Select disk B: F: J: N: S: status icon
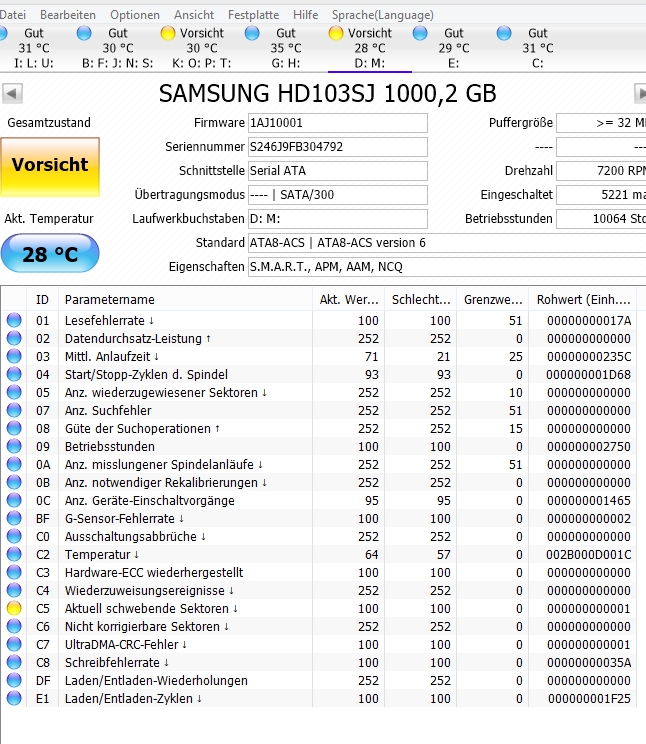Image resolution: width=646 pixels, height=744 pixels. tap(84, 33)
